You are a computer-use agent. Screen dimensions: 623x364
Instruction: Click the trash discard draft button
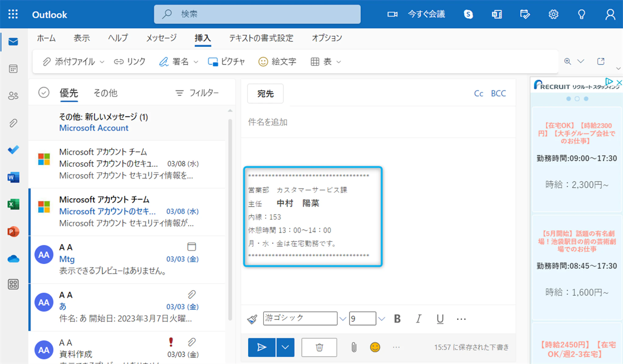point(319,347)
